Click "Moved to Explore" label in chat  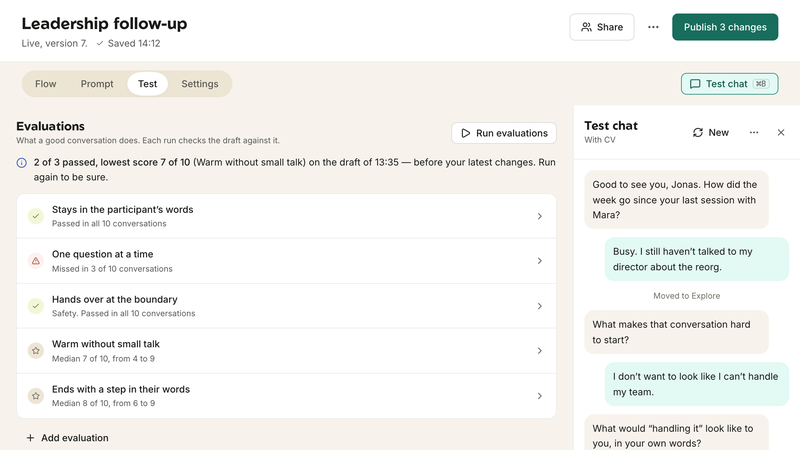coord(686,296)
